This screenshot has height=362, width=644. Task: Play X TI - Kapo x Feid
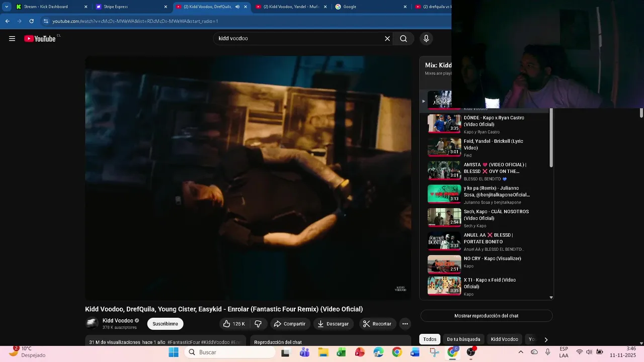coord(486,286)
